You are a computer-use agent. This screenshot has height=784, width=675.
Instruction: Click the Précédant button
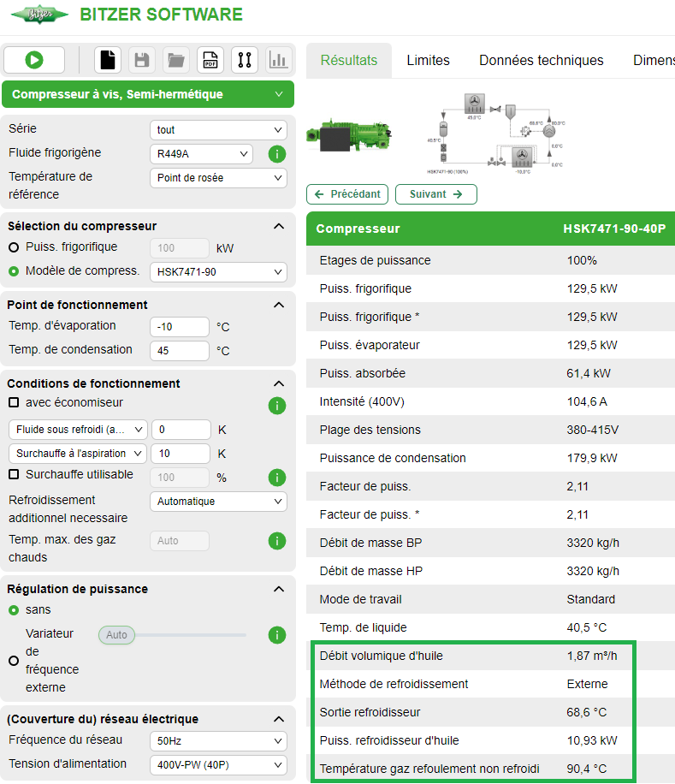click(x=347, y=194)
